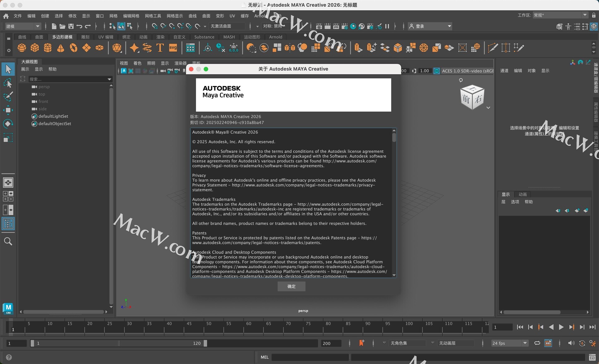Switch to the 雕刻 shelf tab
The width and height of the screenshot is (599, 364).
[x=85, y=37]
